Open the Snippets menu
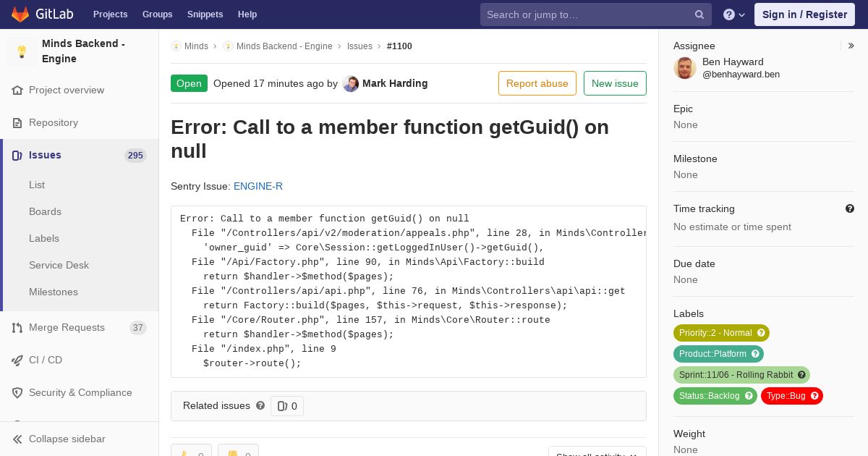 pyautogui.click(x=205, y=14)
